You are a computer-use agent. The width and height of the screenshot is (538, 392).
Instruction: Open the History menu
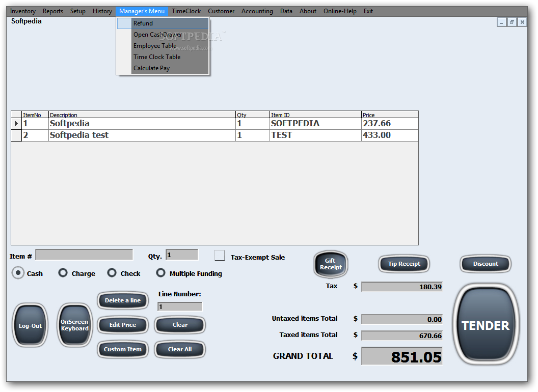tap(102, 11)
